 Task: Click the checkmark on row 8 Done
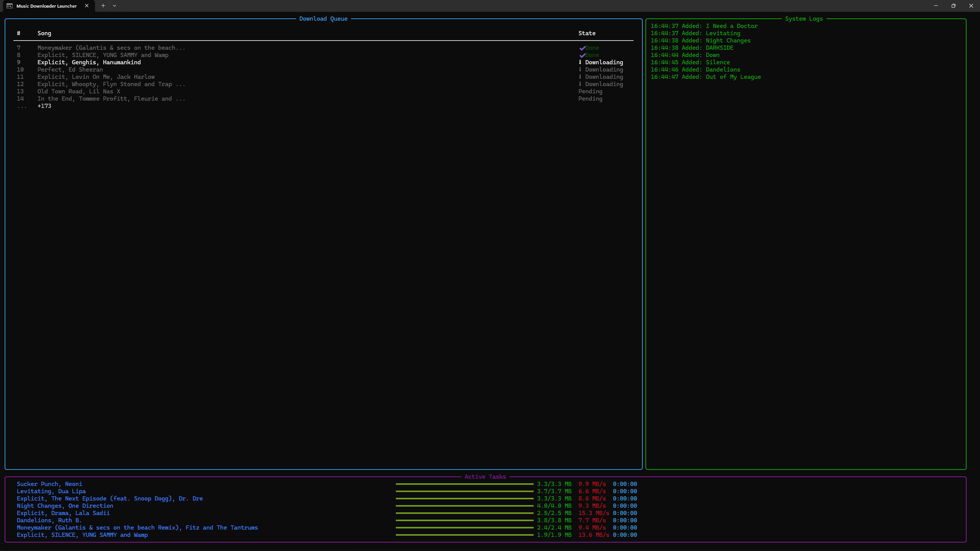pyautogui.click(x=582, y=55)
